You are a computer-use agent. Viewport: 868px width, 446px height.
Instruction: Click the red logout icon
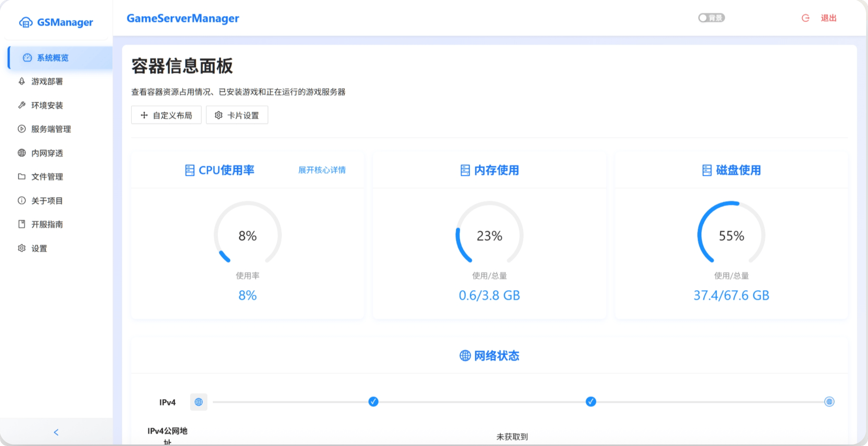806,18
